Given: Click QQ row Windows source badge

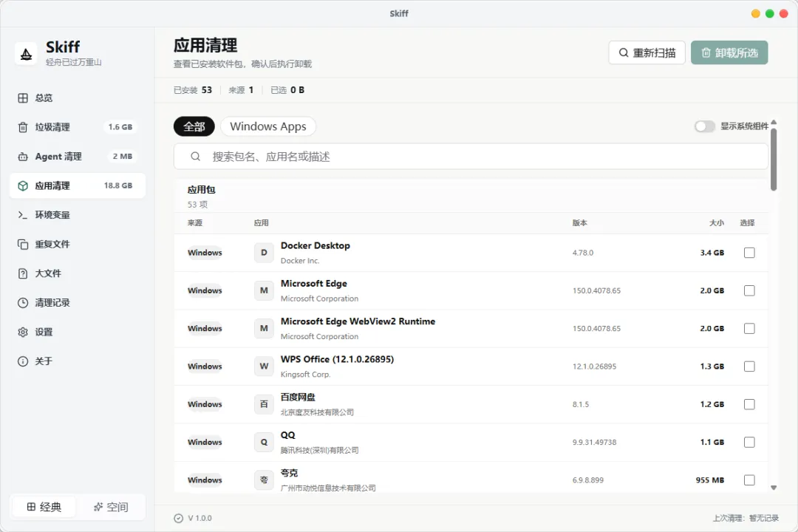Looking at the screenshot, I should 205,442.
